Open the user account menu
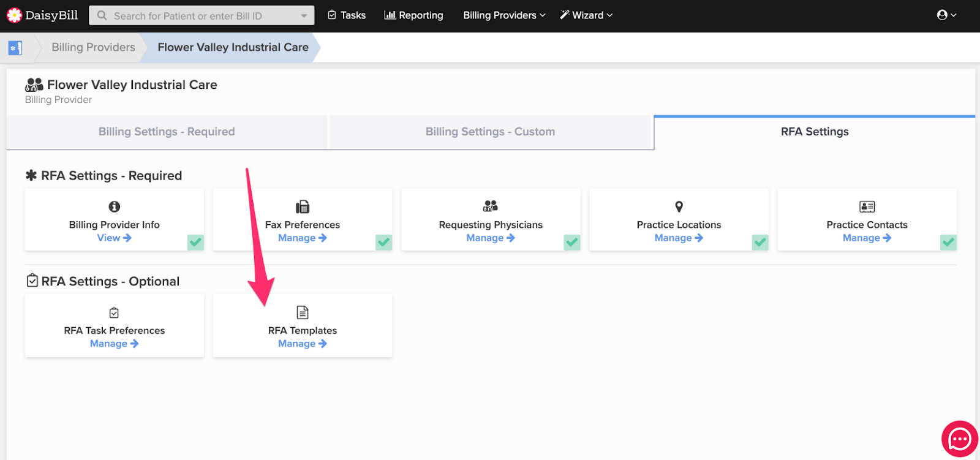The width and height of the screenshot is (980, 460). coord(946,15)
